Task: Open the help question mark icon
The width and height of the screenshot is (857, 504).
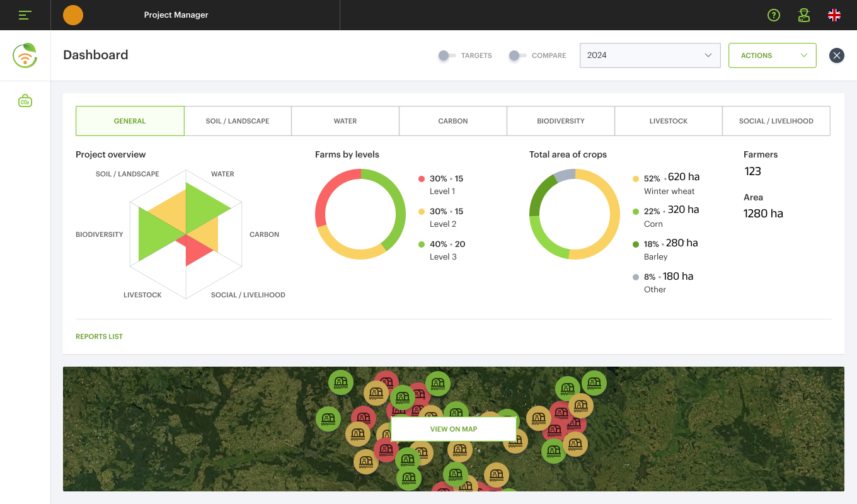Action: [774, 15]
